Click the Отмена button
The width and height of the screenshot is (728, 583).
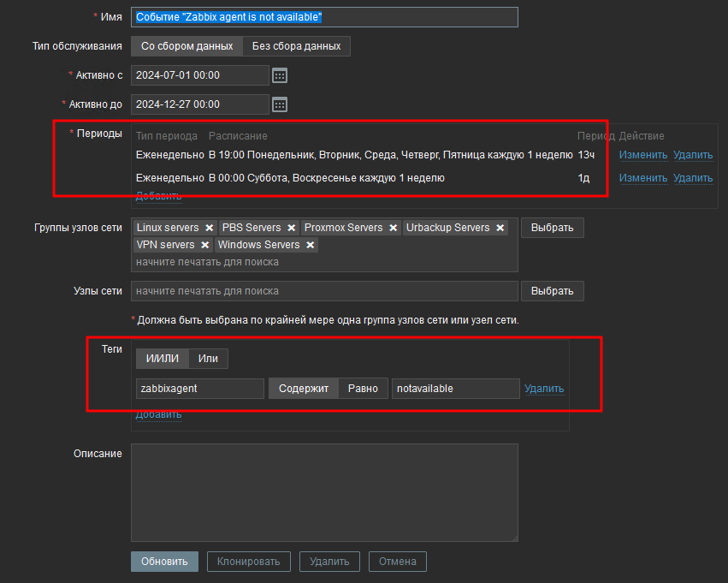tap(398, 562)
